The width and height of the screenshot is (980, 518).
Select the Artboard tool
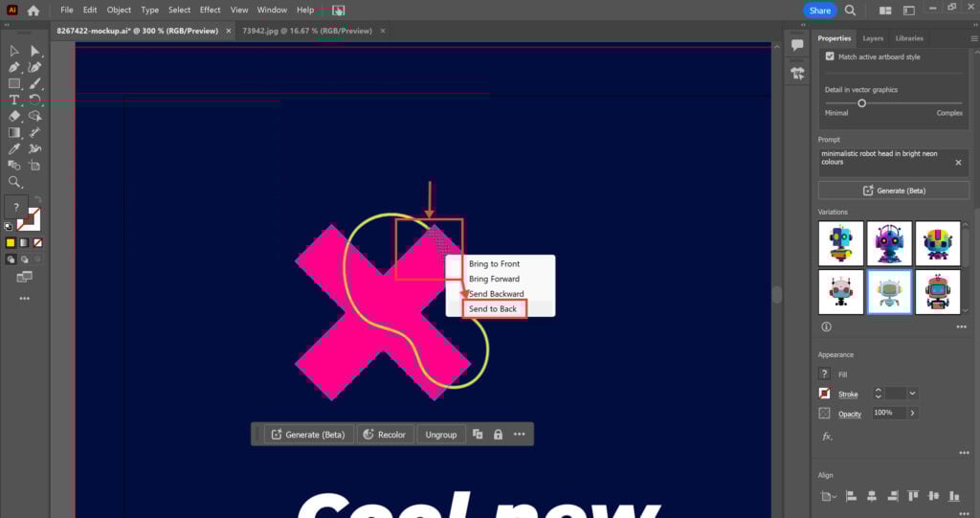pyautogui.click(x=35, y=165)
